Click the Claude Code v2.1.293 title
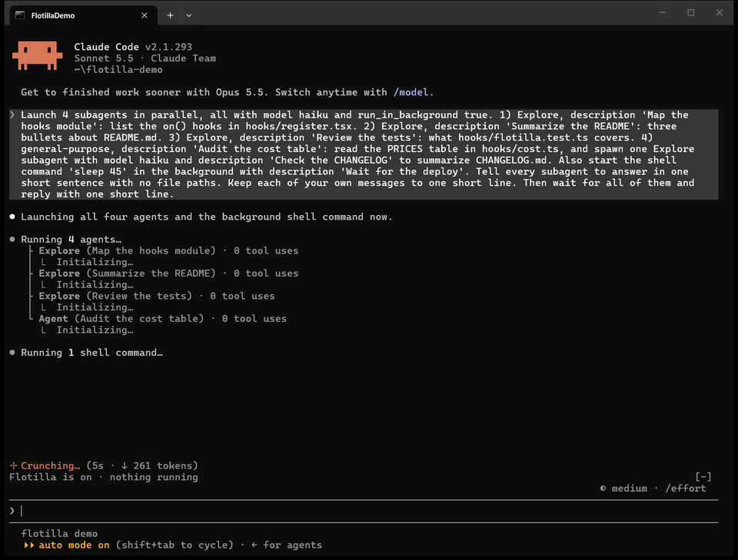This screenshot has width=738, height=560. coord(133,47)
